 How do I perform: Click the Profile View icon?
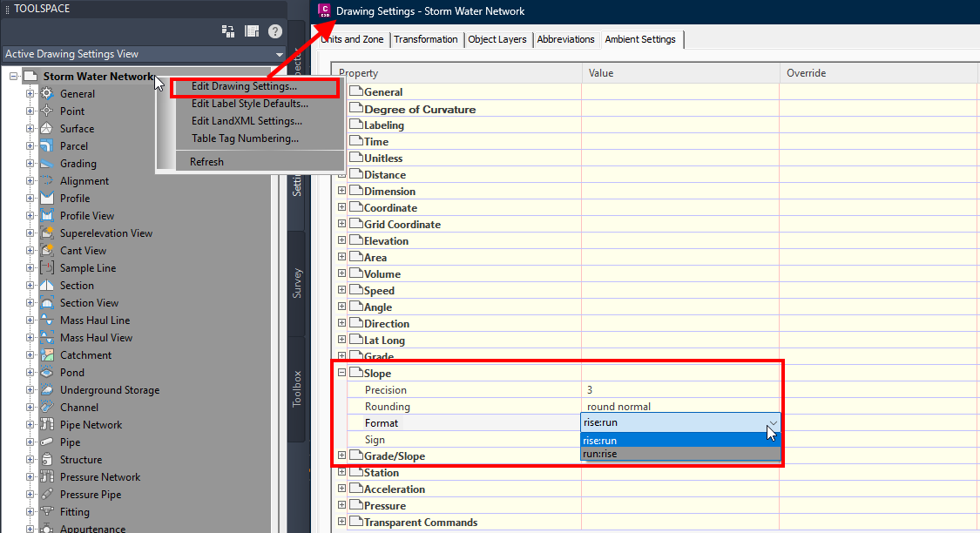pos(47,216)
